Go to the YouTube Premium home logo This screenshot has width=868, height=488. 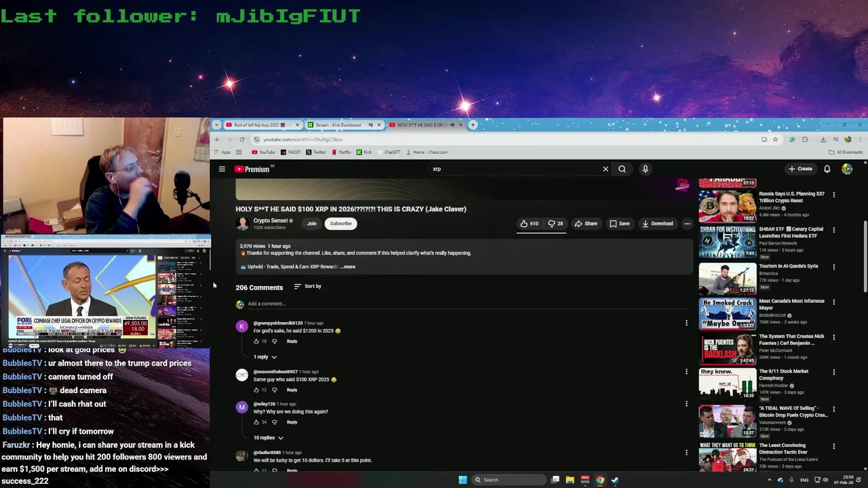tap(252, 169)
